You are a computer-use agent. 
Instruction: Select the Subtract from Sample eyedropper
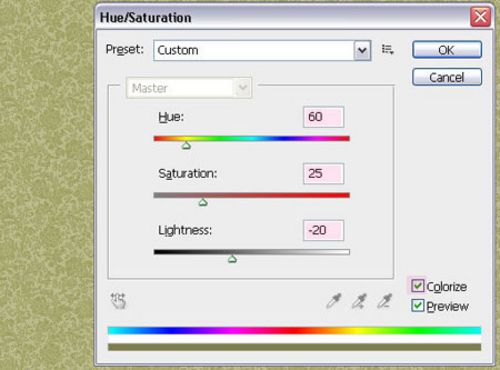click(384, 301)
